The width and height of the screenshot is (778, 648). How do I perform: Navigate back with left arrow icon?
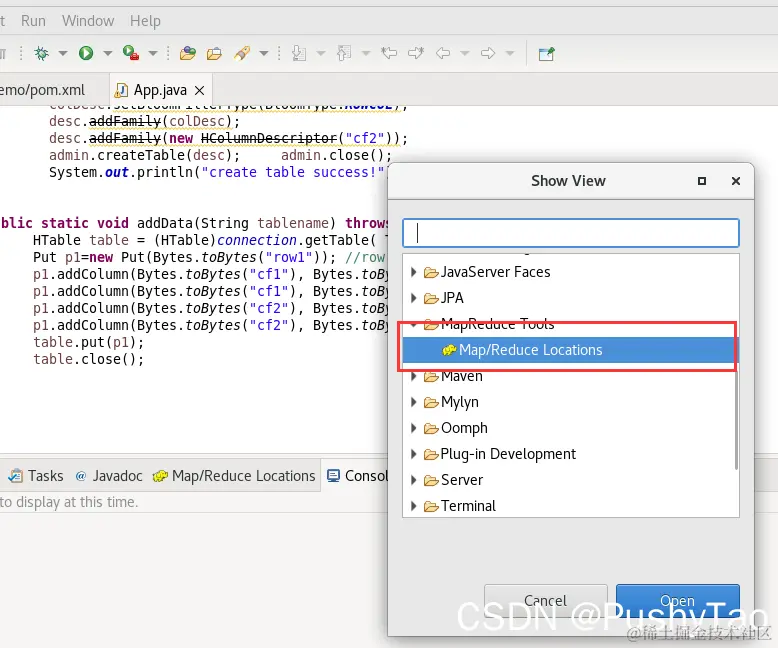pos(443,53)
